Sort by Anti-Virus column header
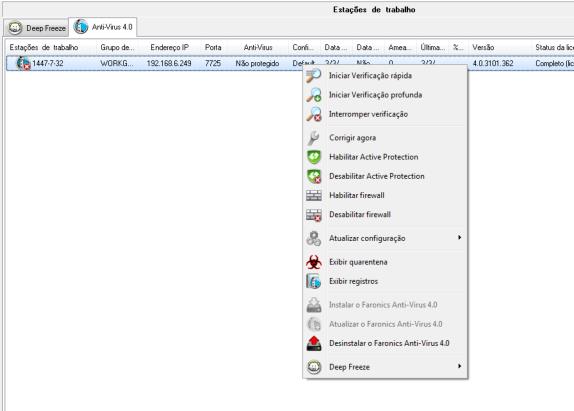Image resolution: width=574 pixels, height=411 pixels. click(x=258, y=48)
